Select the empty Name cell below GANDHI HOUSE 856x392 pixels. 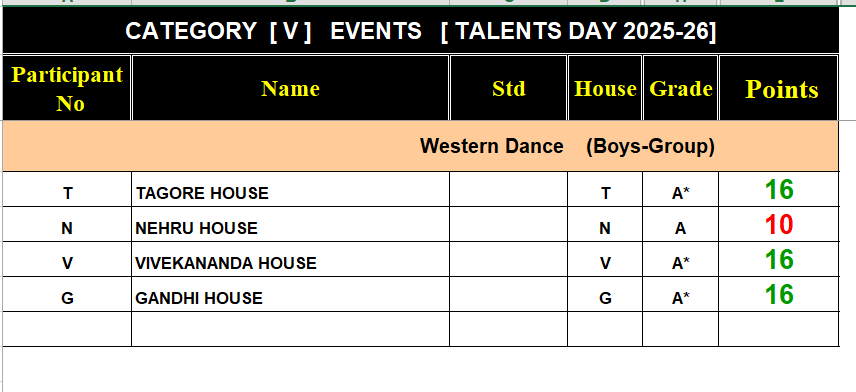pyautogui.click(x=290, y=329)
